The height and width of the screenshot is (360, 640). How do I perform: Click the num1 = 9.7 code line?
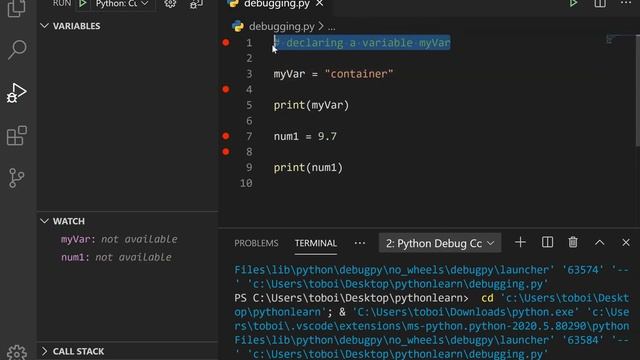tap(305, 136)
